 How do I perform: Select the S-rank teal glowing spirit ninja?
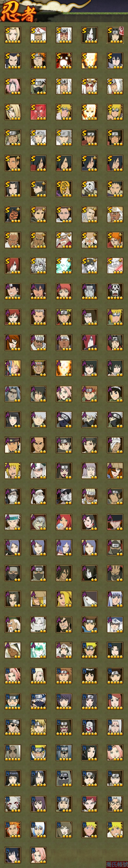pyautogui.click(x=64, y=266)
